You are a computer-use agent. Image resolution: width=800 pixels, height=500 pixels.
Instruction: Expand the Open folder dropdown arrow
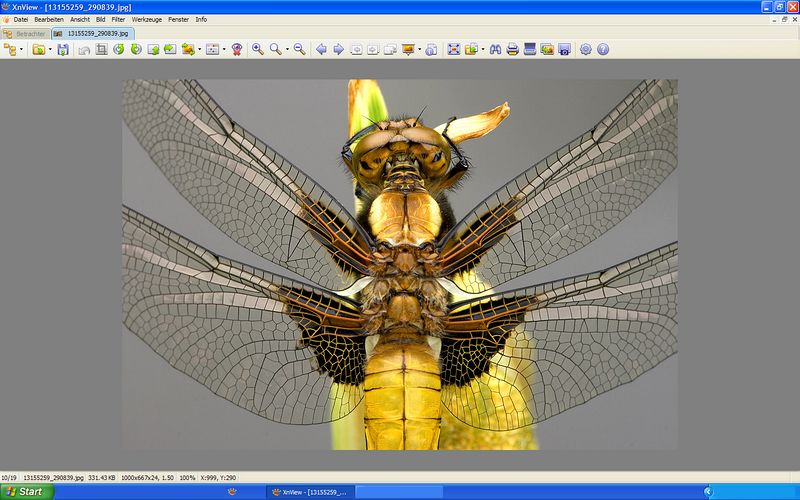point(50,49)
